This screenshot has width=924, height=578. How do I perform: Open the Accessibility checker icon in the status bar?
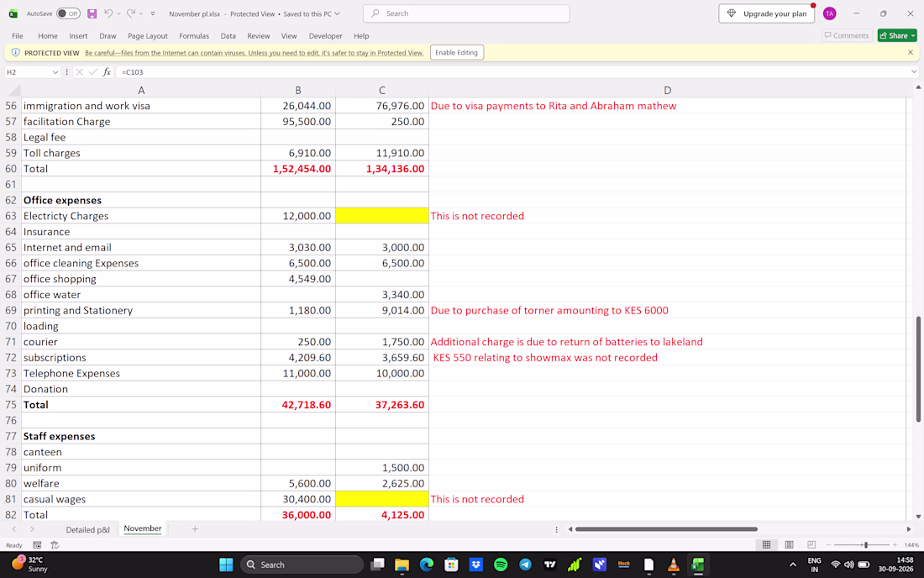click(x=55, y=545)
